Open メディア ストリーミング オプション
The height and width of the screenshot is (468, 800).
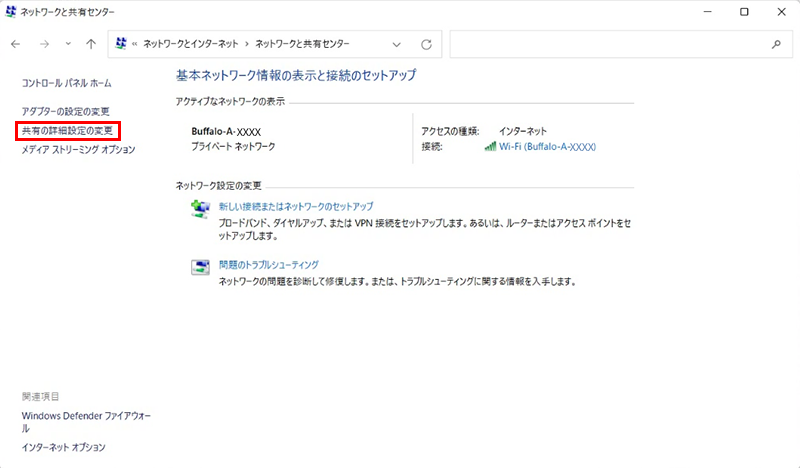pos(78,149)
